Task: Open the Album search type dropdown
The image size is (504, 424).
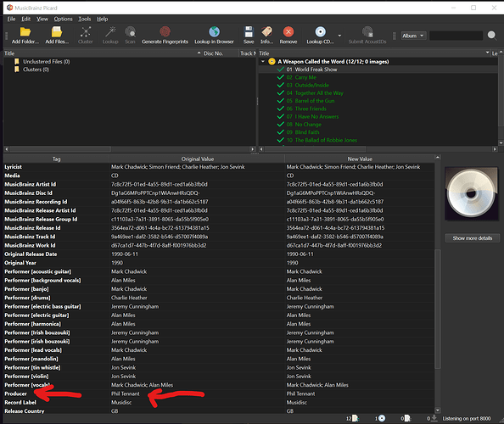Action: click(x=413, y=36)
